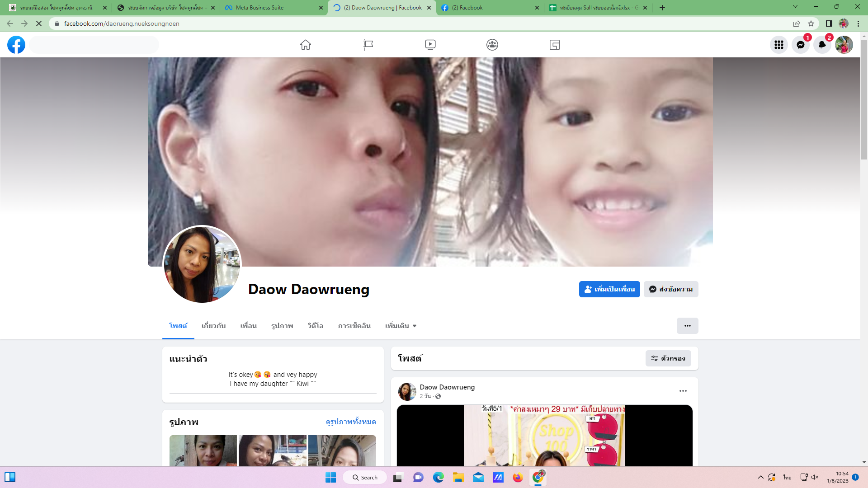This screenshot has height=488, width=868.
Task: Open the Pages flag icon
Action: (x=368, y=45)
